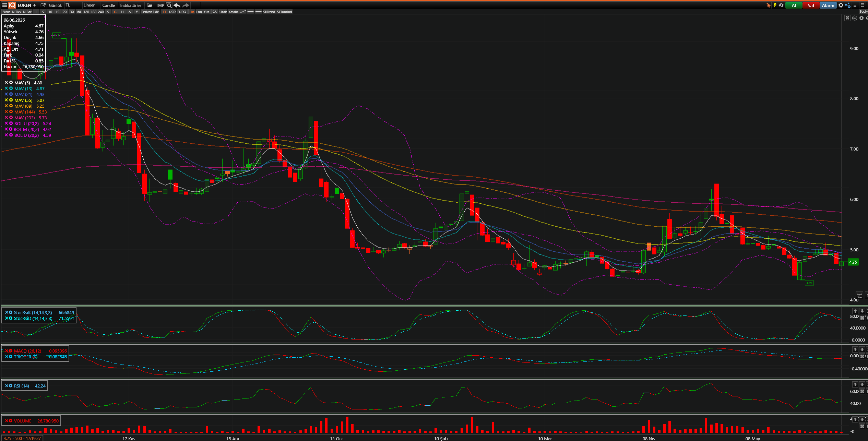The height and width of the screenshot is (441, 868).
Task: Click the circled left arrow icon
Action: [855, 18]
